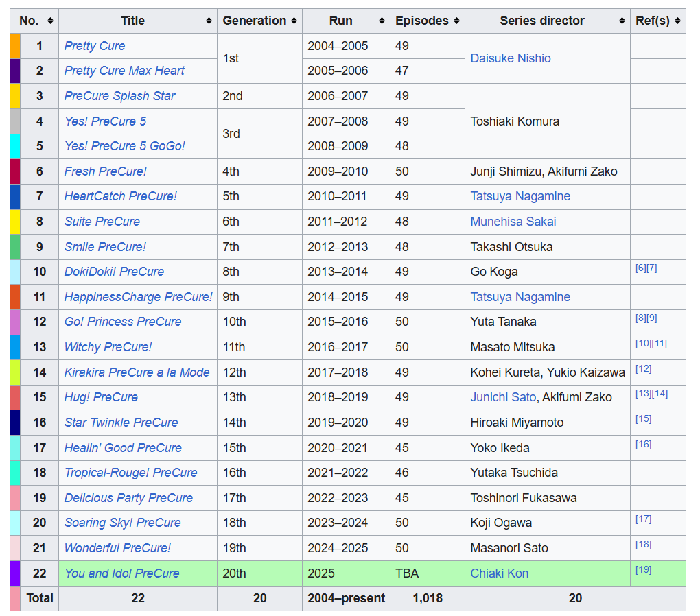
Task: Open Delicious Party PreCure link
Action: tap(128, 498)
